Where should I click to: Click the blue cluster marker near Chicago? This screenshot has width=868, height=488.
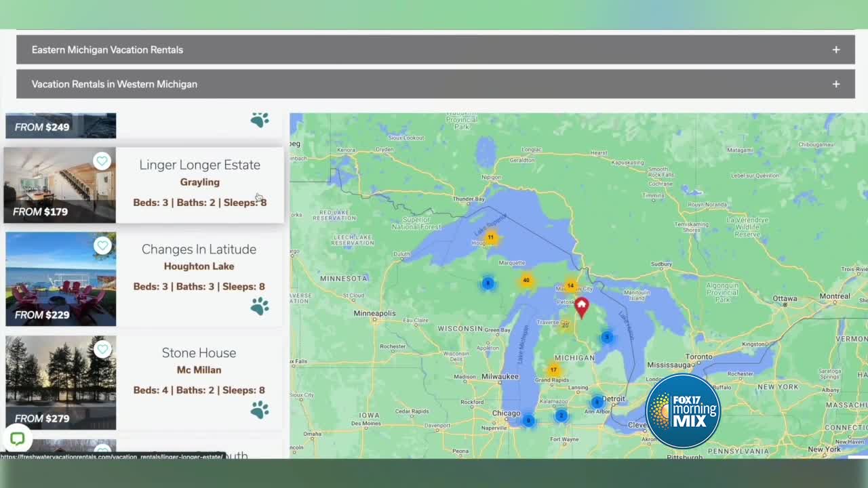click(x=528, y=420)
